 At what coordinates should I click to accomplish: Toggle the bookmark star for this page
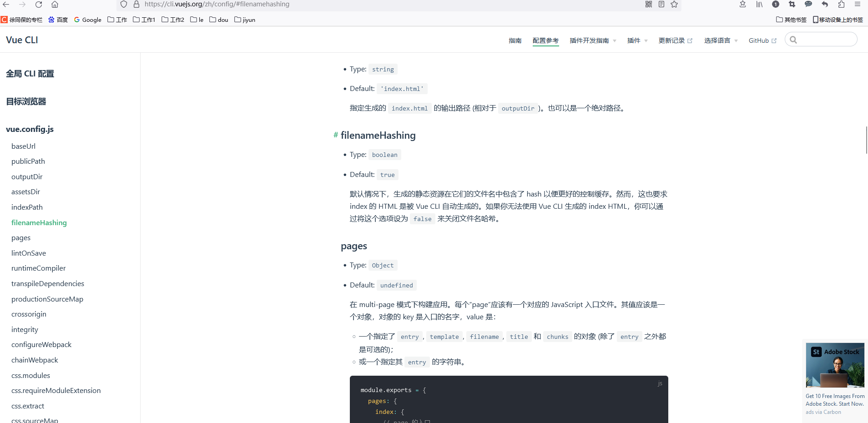[x=674, y=5]
